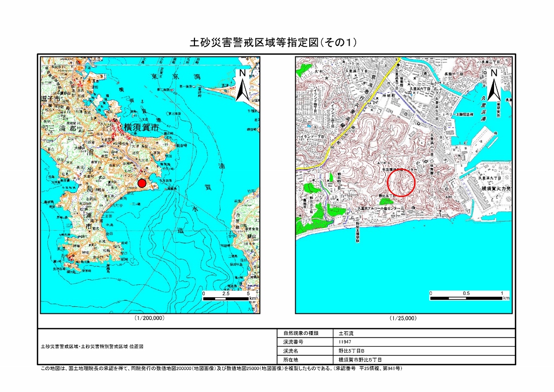Viewport: 554px width, 392px height.
Task: Click the (1/200,000) scale caption
Action: click(150, 318)
